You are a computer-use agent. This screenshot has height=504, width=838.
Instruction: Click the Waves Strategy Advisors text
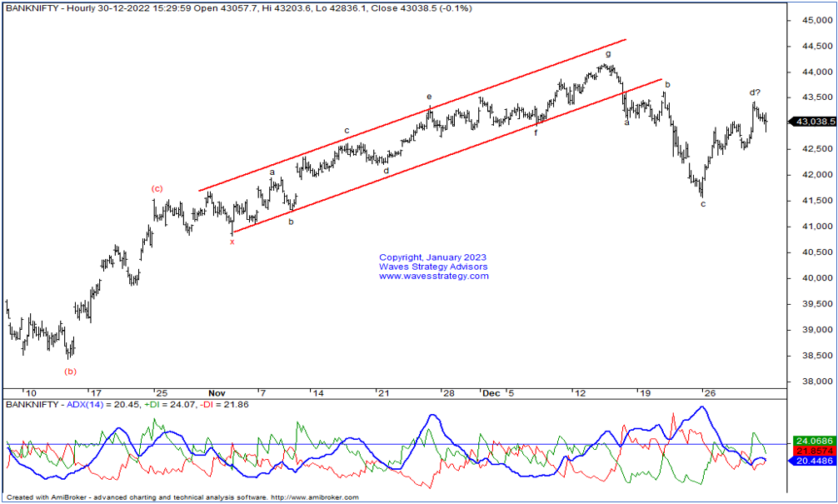click(433, 267)
